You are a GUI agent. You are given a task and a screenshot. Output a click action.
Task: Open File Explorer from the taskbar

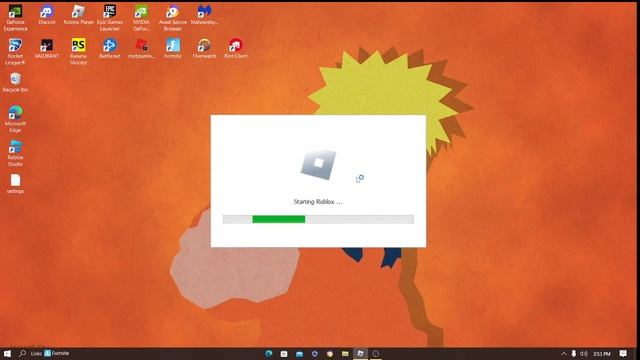click(345, 353)
